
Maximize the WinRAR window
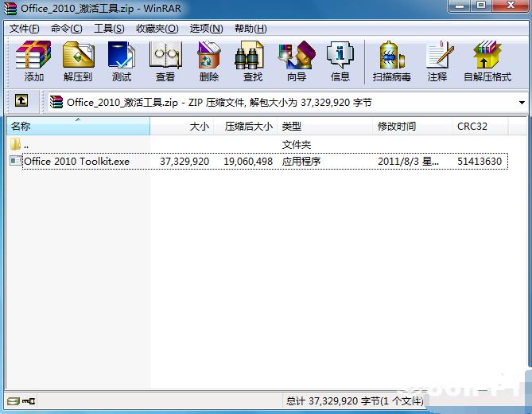pos(481,6)
